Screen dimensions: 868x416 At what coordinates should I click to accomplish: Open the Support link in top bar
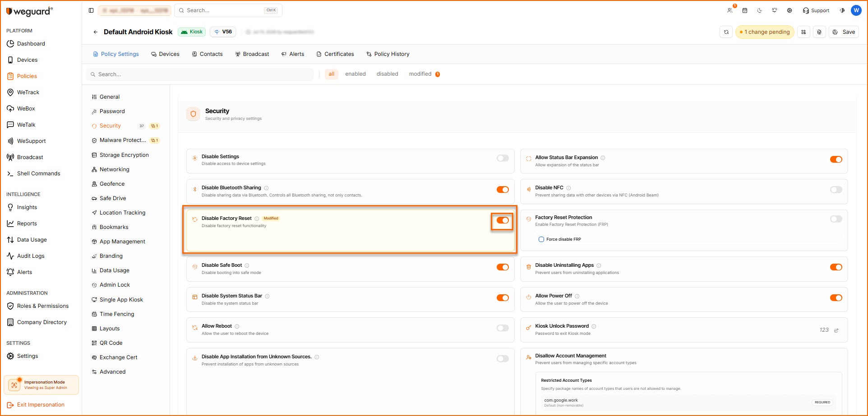[816, 10]
